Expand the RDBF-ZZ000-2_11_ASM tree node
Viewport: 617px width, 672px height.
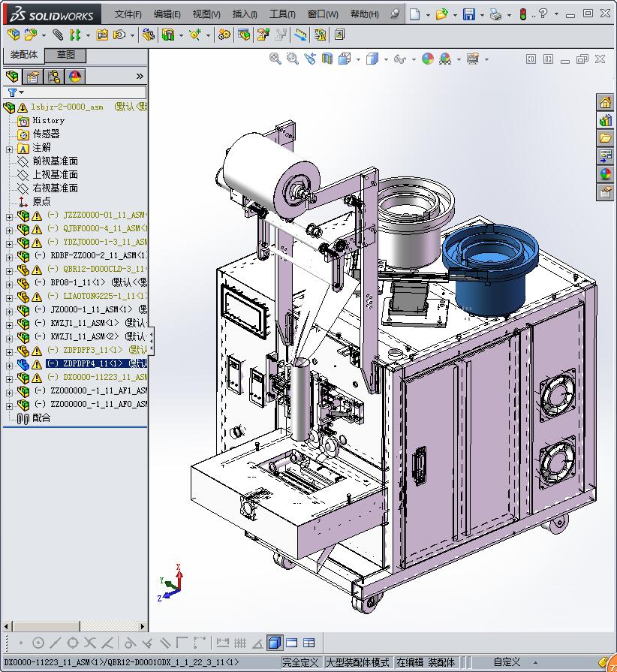tap(10, 258)
